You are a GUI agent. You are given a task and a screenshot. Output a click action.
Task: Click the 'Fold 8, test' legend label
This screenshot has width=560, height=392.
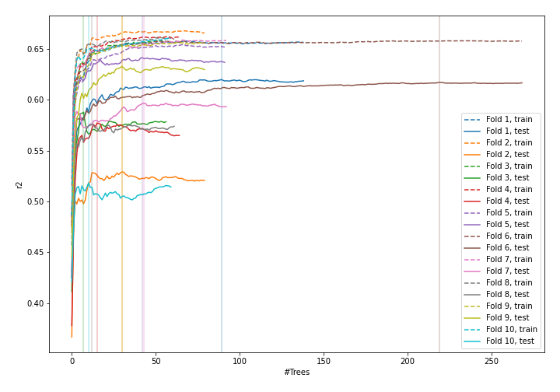click(x=507, y=294)
